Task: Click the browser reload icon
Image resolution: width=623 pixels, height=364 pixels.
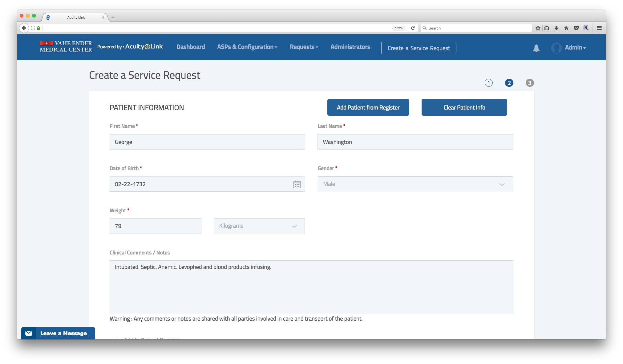Action: coord(413,28)
